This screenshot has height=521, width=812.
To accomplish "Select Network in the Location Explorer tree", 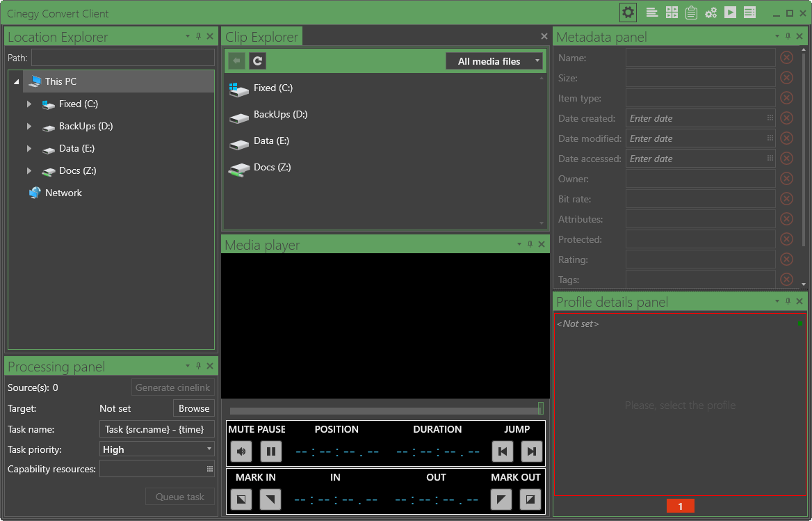I will point(63,193).
